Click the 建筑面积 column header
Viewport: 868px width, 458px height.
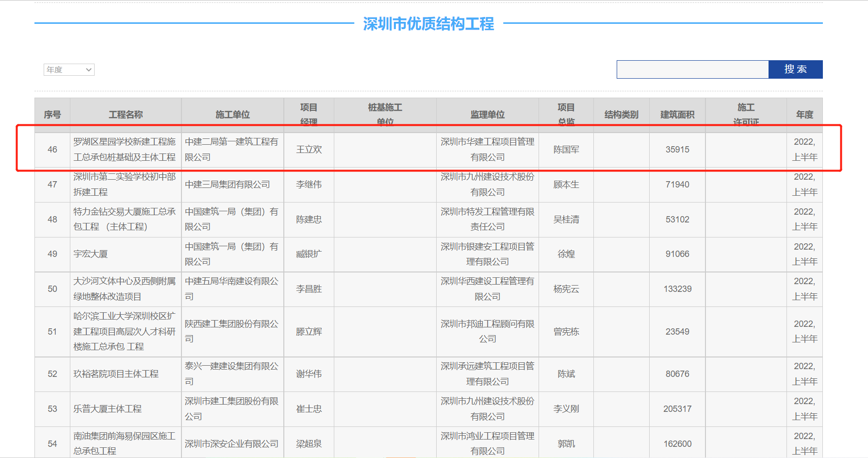point(677,115)
